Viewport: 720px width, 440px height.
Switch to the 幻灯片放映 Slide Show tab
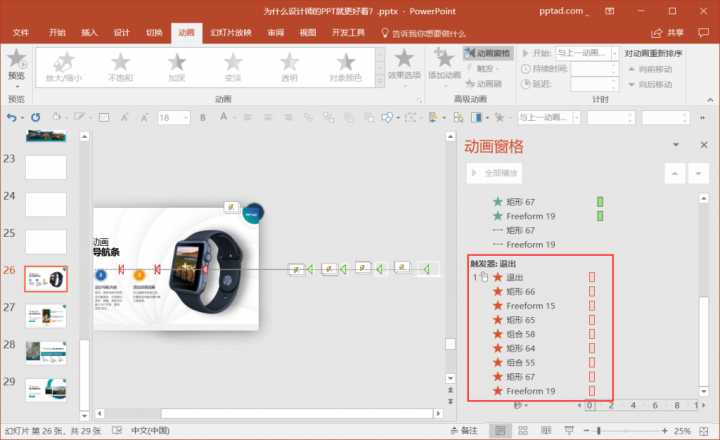(x=231, y=33)
